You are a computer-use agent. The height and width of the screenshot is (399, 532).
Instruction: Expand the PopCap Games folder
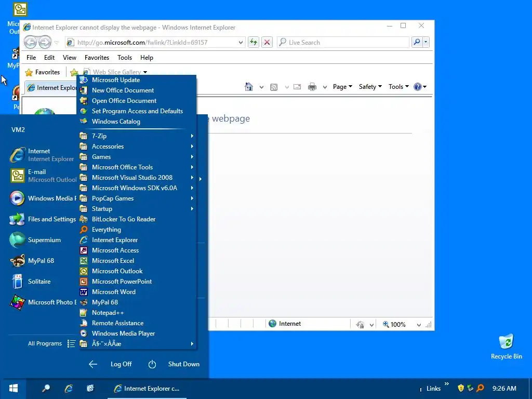[137, 198]
